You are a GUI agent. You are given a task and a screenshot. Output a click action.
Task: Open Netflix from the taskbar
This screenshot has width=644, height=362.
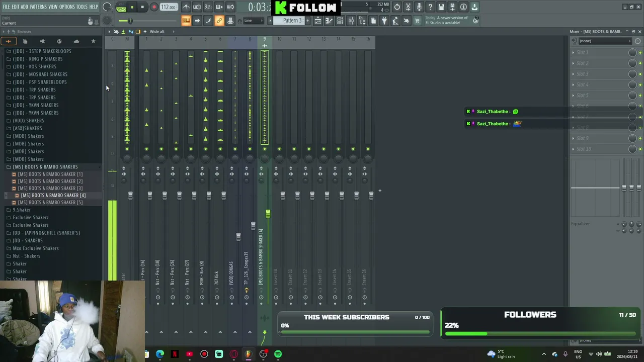coord(175,354)
